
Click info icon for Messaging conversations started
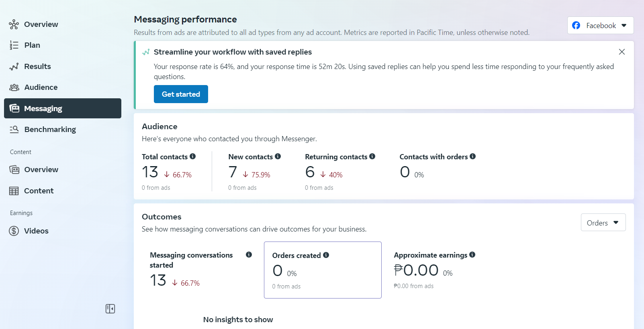249,255
